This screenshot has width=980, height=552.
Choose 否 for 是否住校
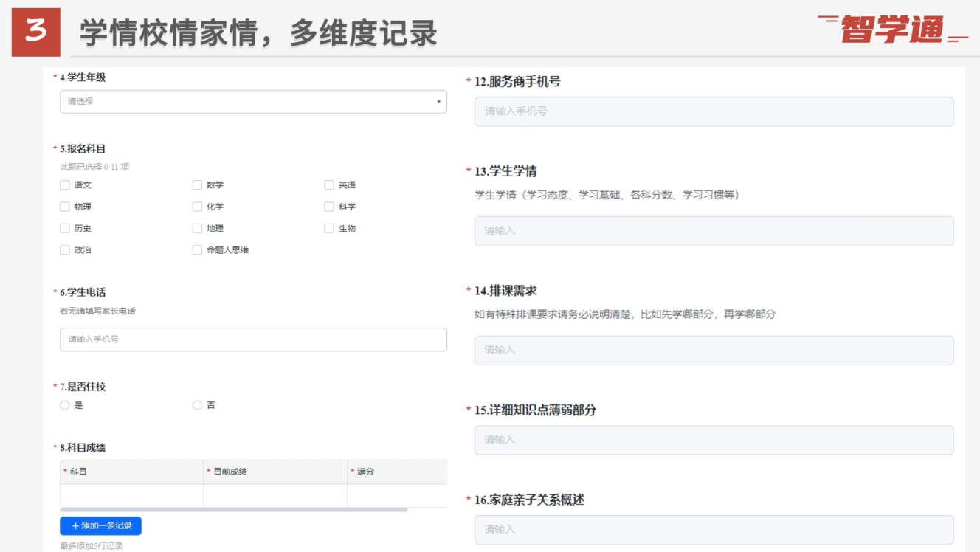[197, 405]
